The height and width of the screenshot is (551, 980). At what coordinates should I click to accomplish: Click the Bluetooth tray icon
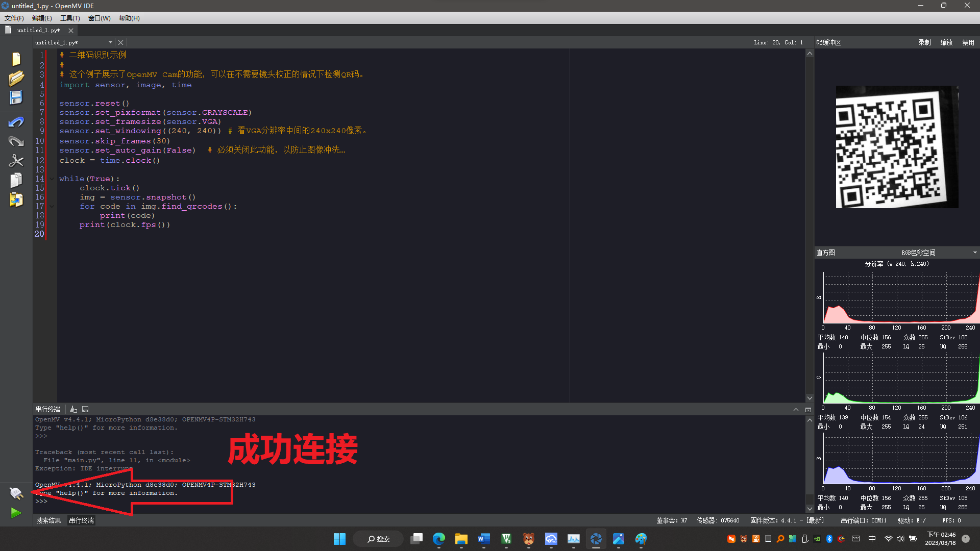click(x=829, y=539)
